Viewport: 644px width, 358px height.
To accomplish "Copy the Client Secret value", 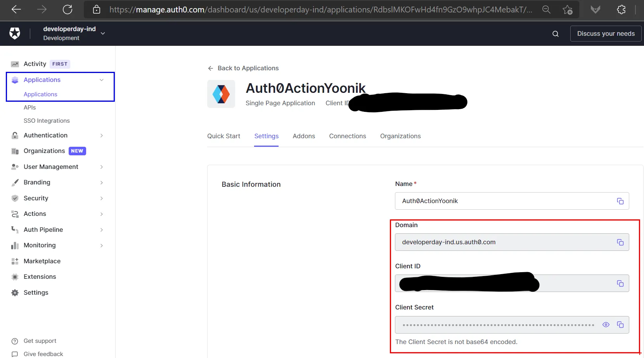I will click(620, 325).
